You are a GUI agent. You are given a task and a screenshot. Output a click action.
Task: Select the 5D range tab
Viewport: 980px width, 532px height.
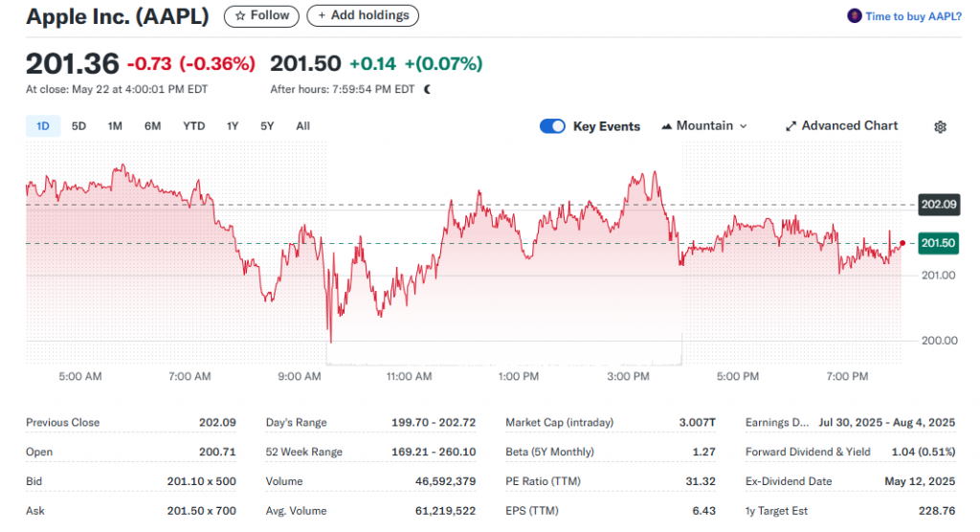(78, 126)
